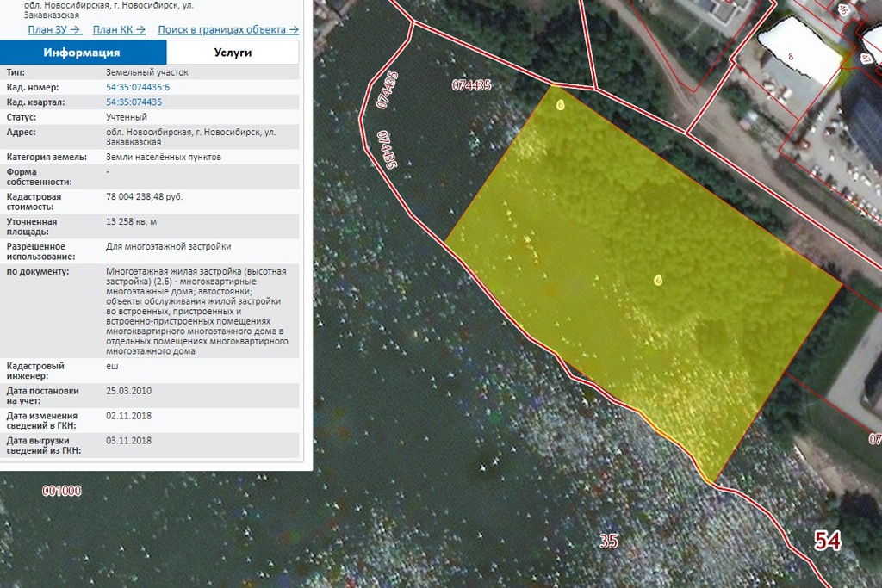Switch to the Информация tab
The width and height of the screenshot is (882, 588).
tap(82, 53)
